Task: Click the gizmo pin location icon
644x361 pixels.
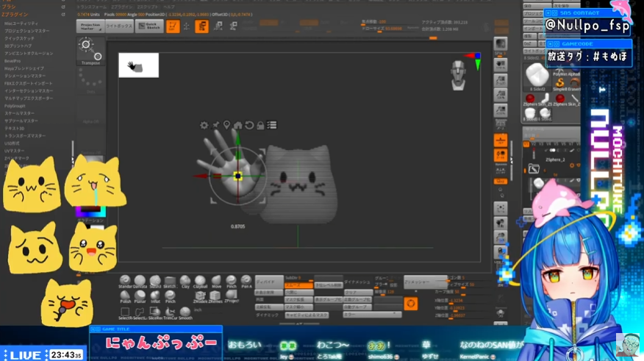Action: coord(226,126)
